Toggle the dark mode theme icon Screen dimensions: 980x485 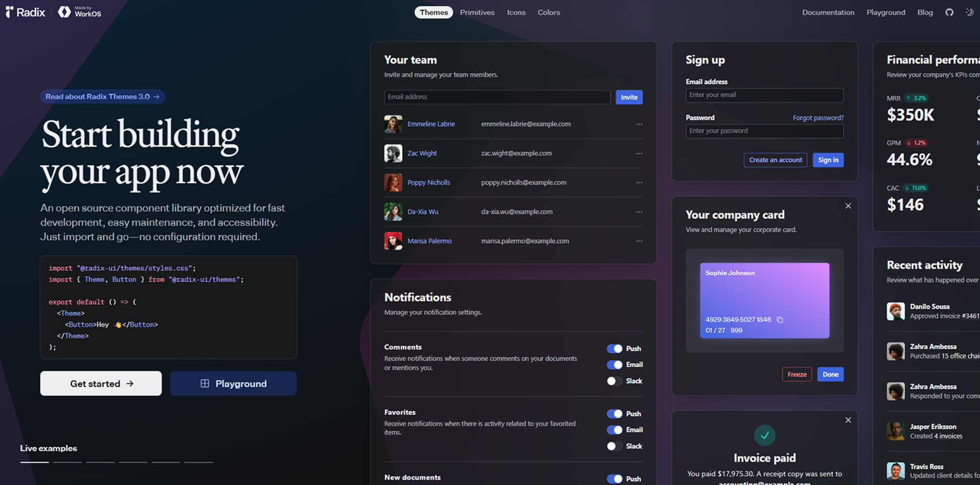969,12
